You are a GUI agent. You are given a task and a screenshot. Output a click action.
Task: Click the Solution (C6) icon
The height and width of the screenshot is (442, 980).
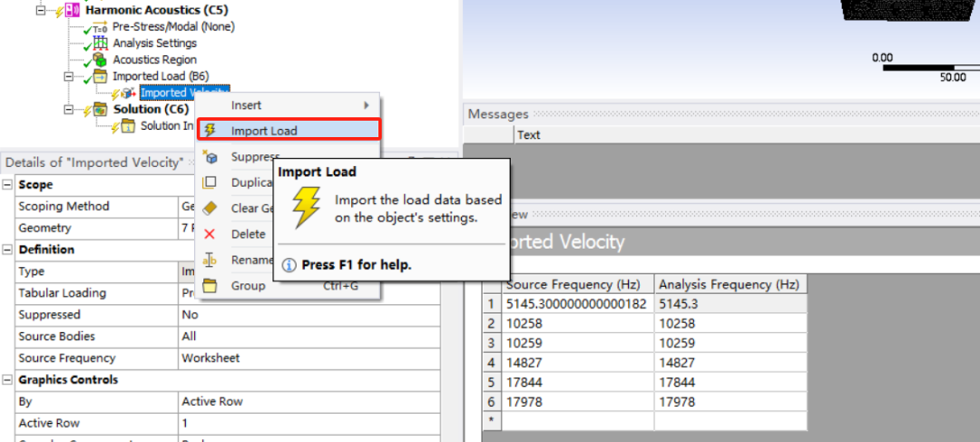pos(100,110)
